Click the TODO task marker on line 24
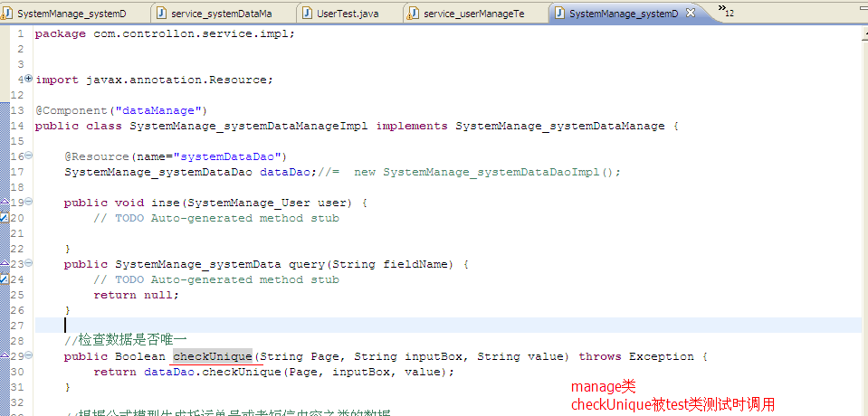This screenshot has height=416, width=868. point(5,279)
